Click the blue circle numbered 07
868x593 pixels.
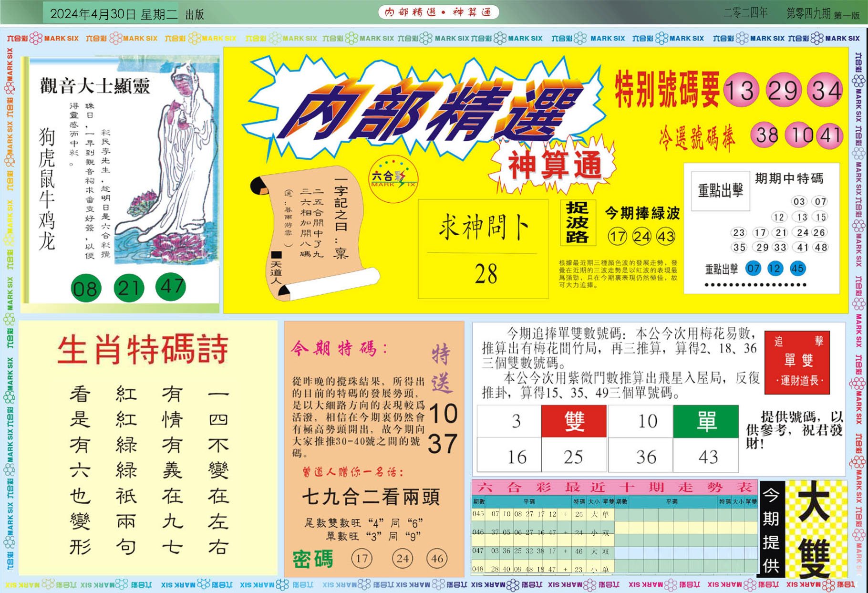753,269
